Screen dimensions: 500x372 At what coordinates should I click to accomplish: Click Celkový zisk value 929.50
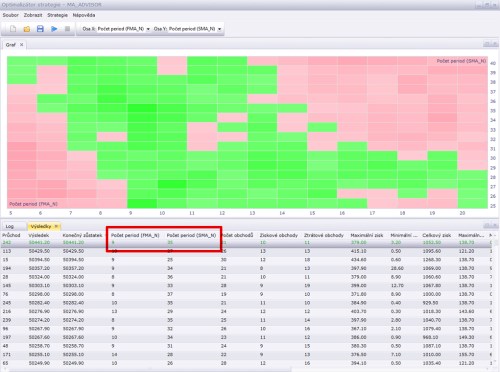point(430,303)
